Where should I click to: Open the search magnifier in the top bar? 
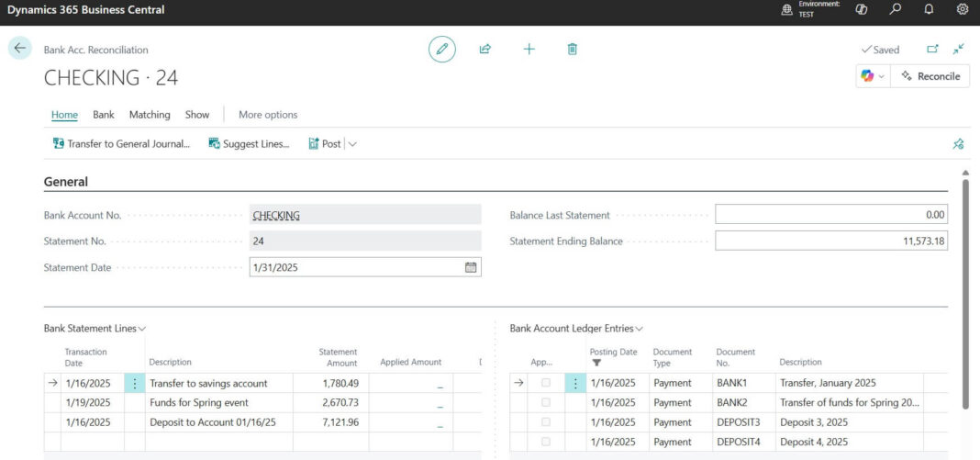(896, 9)
